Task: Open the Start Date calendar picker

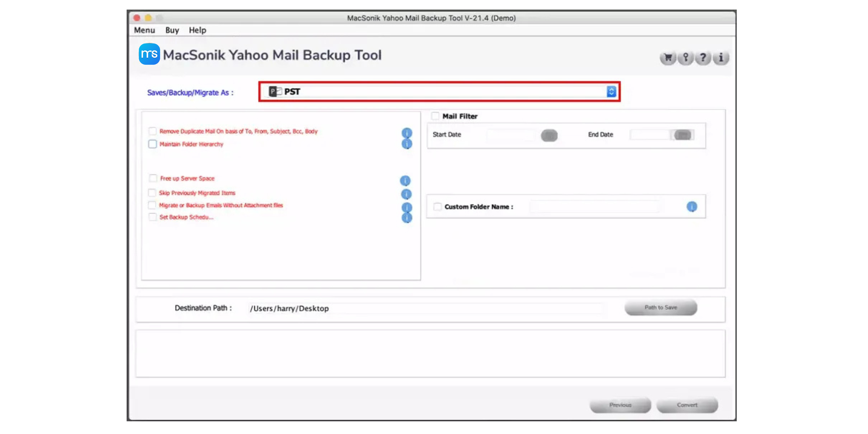Action: pos(549,135)
